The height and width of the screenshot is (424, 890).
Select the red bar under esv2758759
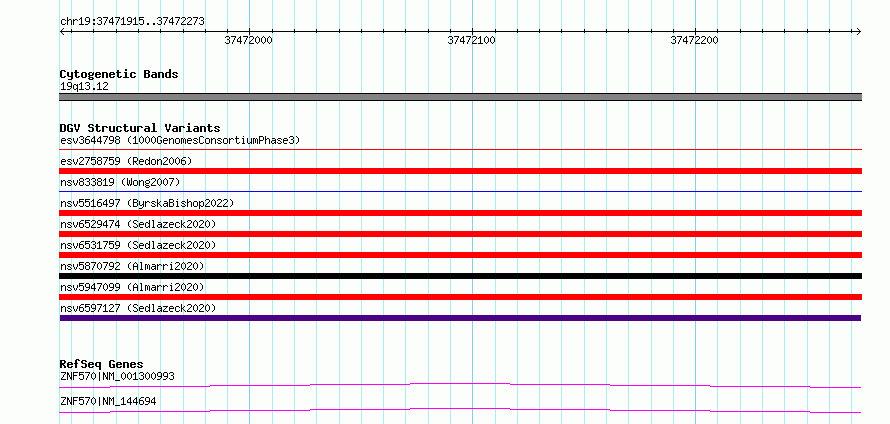click(x=460, y=171)
